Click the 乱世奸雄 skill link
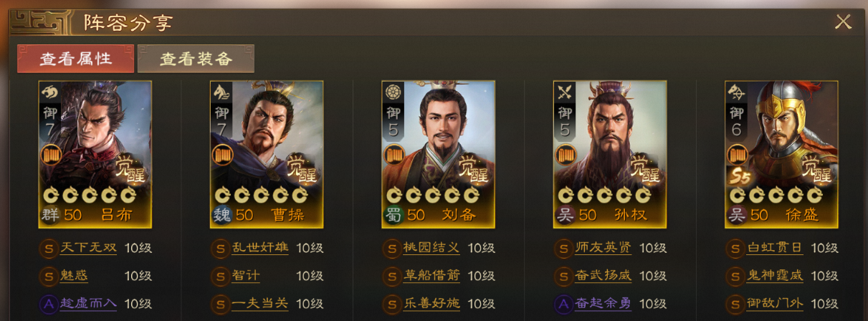 pos(260,249)
